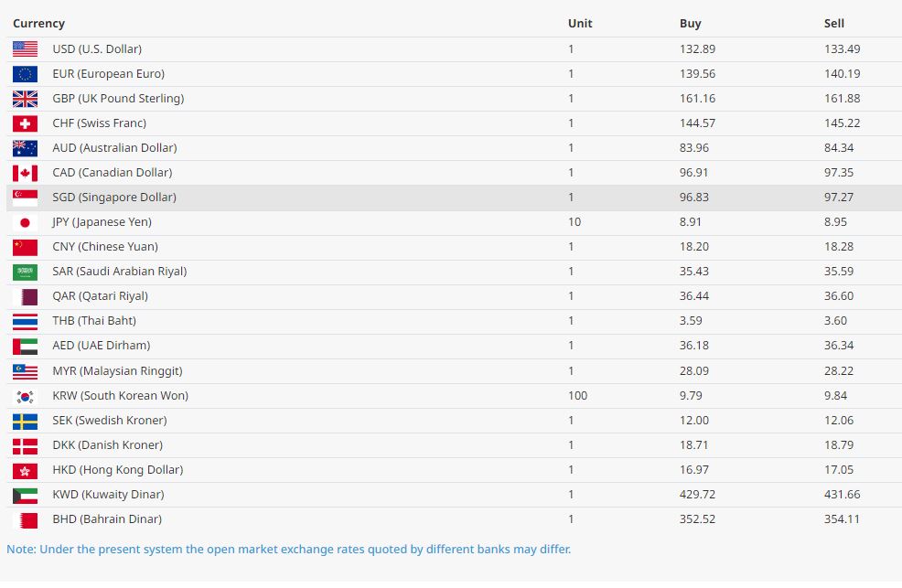Screen dimensions: 902x588
Task: Click the Hong Kong flag icon
Action: coord(25,470)
